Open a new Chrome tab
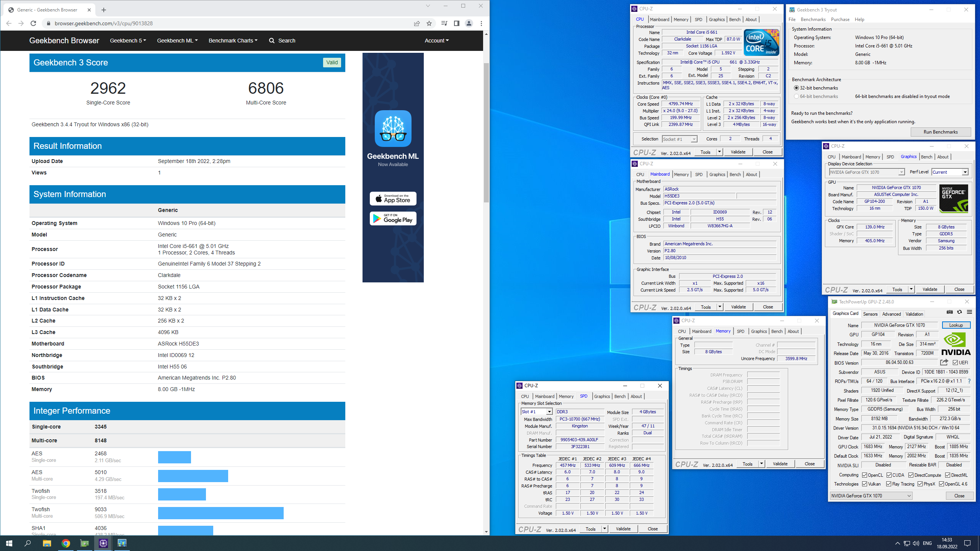The image size is (980, 551). 104,10
